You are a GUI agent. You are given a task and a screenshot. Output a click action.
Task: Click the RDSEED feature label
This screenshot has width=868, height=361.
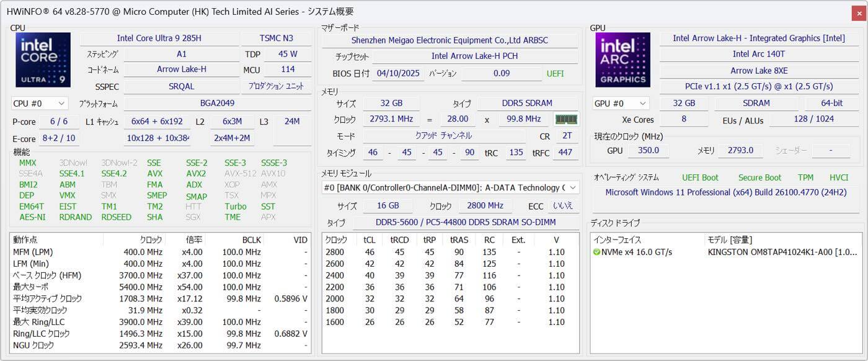click(116, 217)
